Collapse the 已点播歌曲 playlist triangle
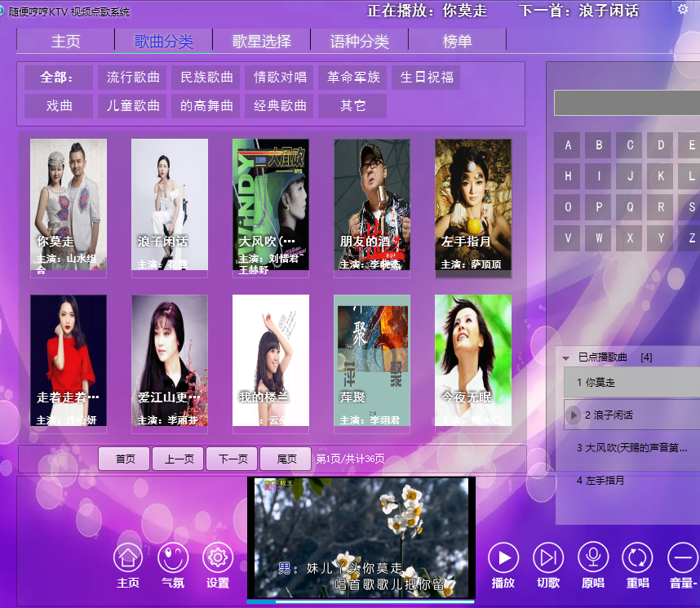700x608 pixels. point(565,358)
